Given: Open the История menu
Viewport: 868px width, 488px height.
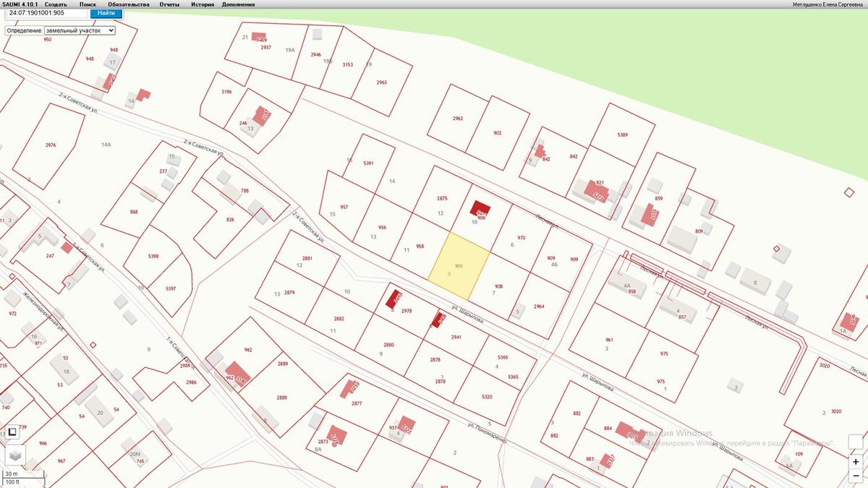Looking at the screenshot, I should tap(203, 4).
